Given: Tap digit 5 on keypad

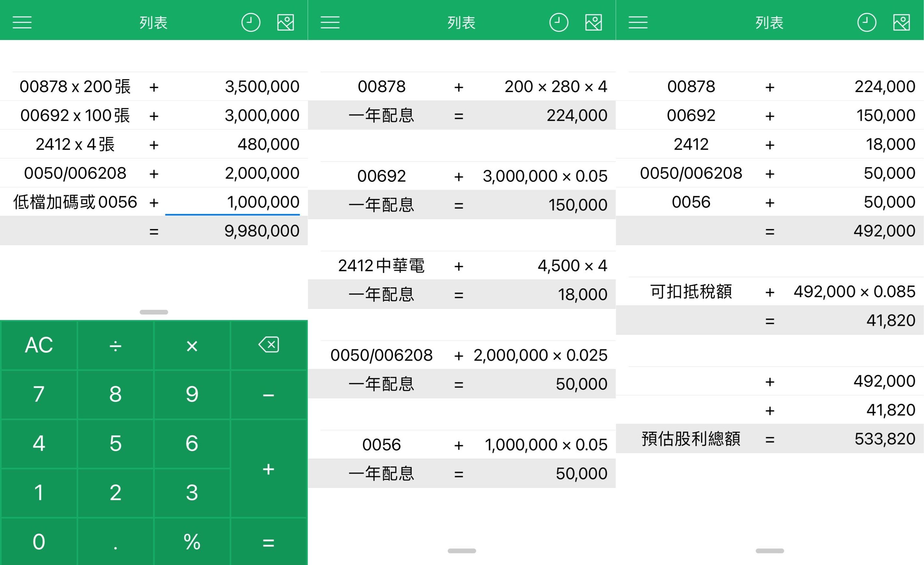Looking at the screenshot, I should click(x=115, y=444).
